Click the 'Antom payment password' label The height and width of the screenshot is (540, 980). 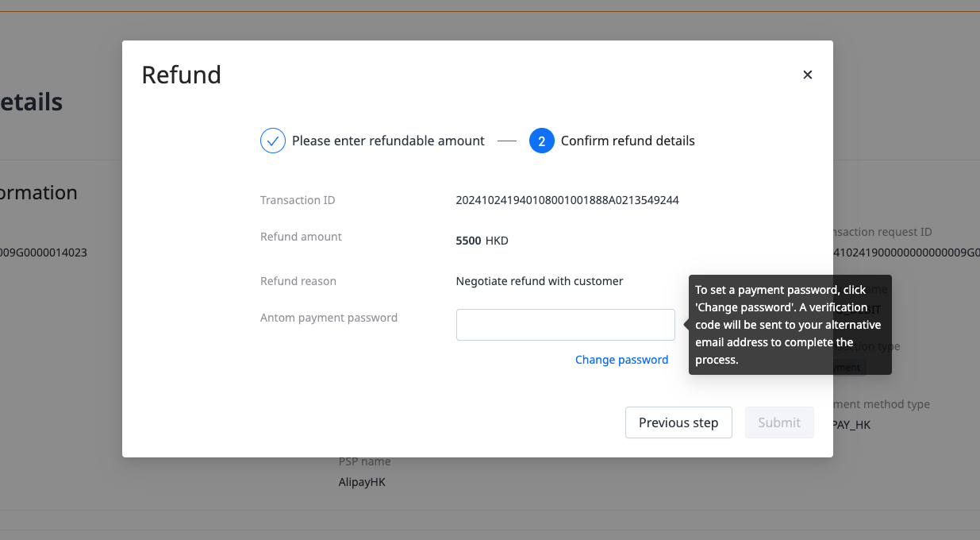click(329, 318)
